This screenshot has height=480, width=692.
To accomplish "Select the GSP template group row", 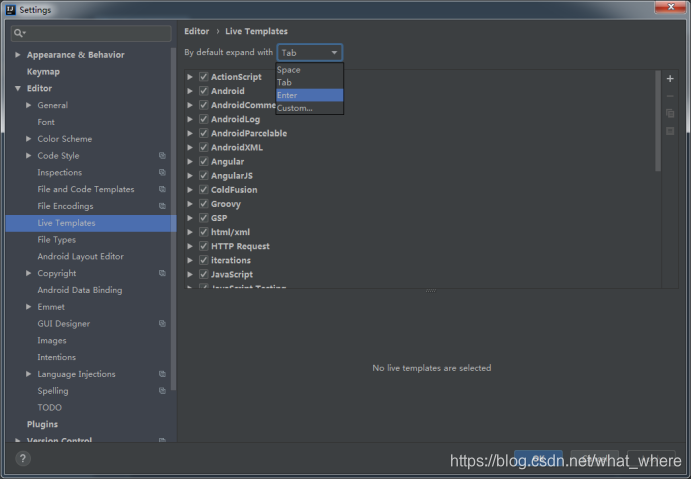I will tap(219, 218).
